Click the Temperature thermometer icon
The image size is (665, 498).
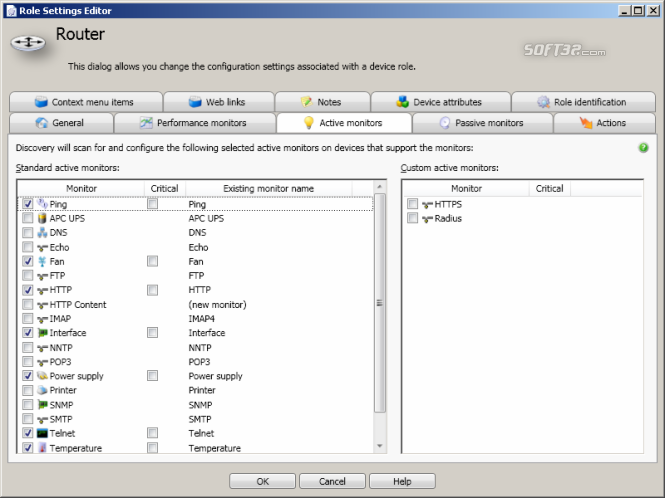[x=42, y=448]
